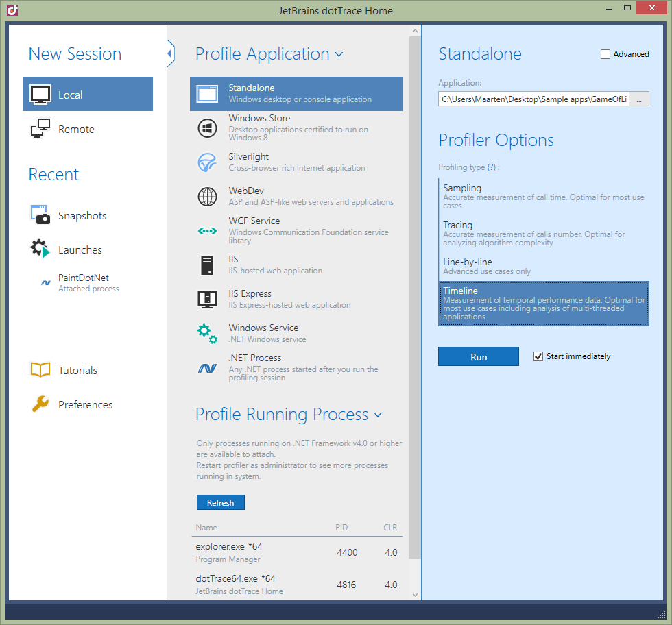
Task: Open the Launches recent list
Action: coord(88,249)
